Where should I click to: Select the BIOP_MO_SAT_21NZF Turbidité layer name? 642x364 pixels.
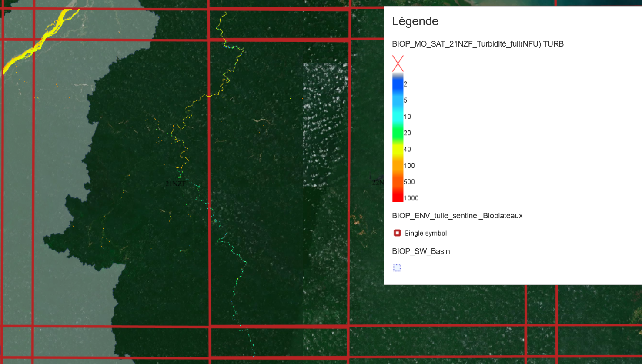pos(478,44)
